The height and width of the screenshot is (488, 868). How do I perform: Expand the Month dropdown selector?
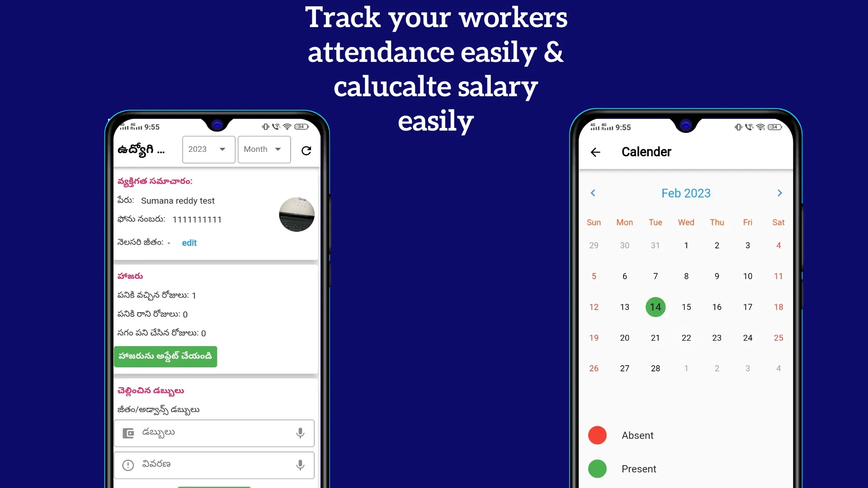(x=262, y=149)
